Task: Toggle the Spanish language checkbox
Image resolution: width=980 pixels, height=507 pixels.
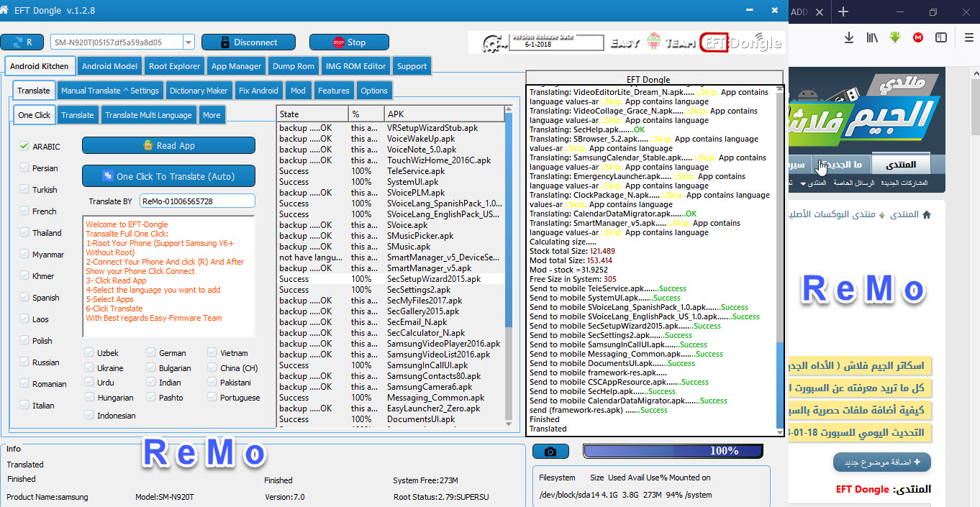Action: [x=24, y=297]
